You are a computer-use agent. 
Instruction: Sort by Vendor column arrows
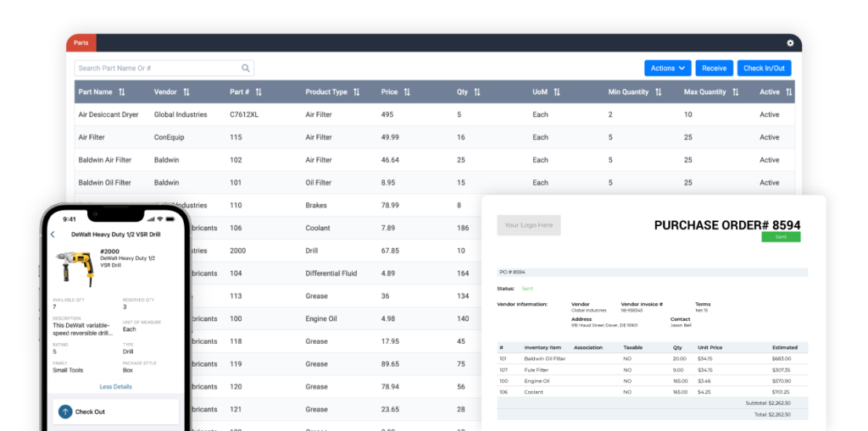[186, 91]
